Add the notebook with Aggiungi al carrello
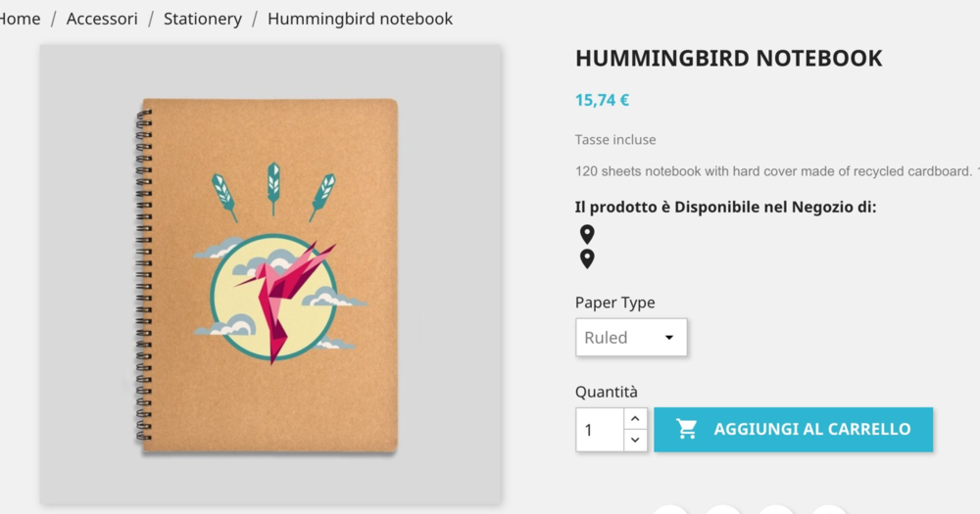The height and width of the screenshot is (514, 980). point(793,429)
